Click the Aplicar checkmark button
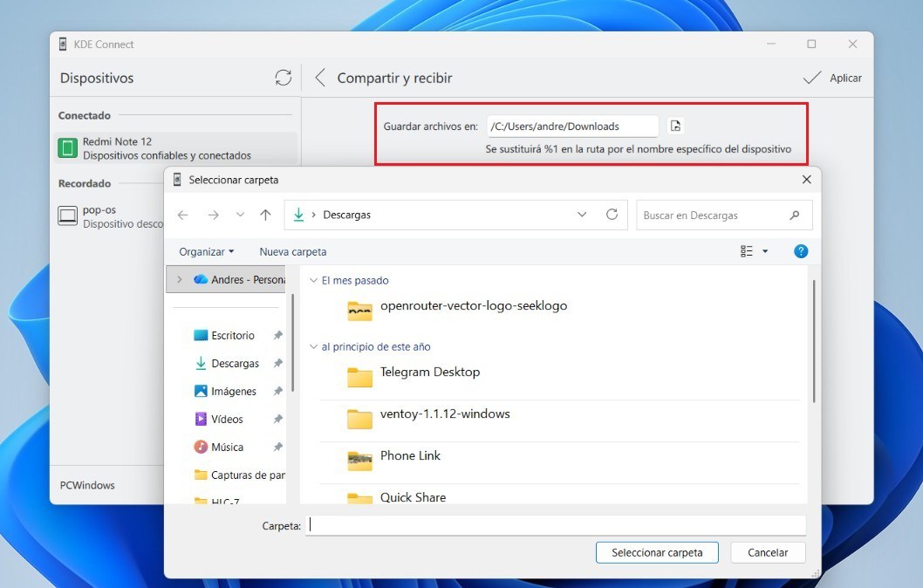The width and height of the screenshot is (923, 588). click(832, 78)
